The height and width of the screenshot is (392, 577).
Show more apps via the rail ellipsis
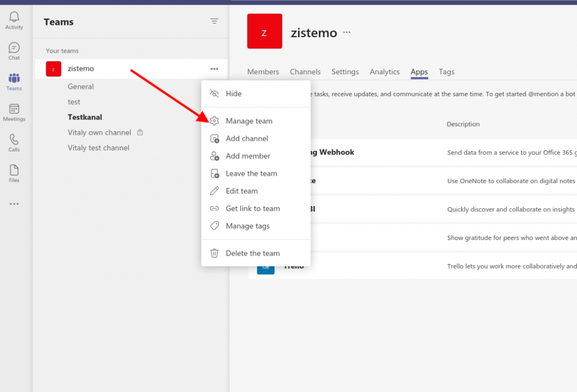point(14,203)
